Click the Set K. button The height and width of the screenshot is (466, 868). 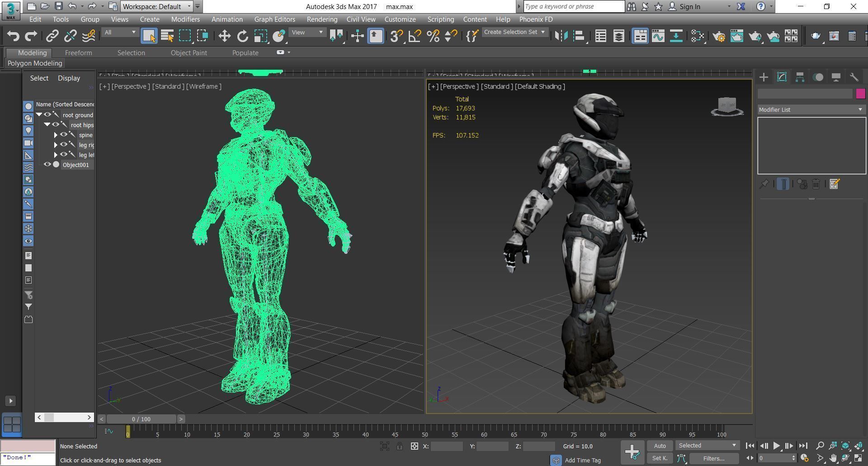click(660, 459)
